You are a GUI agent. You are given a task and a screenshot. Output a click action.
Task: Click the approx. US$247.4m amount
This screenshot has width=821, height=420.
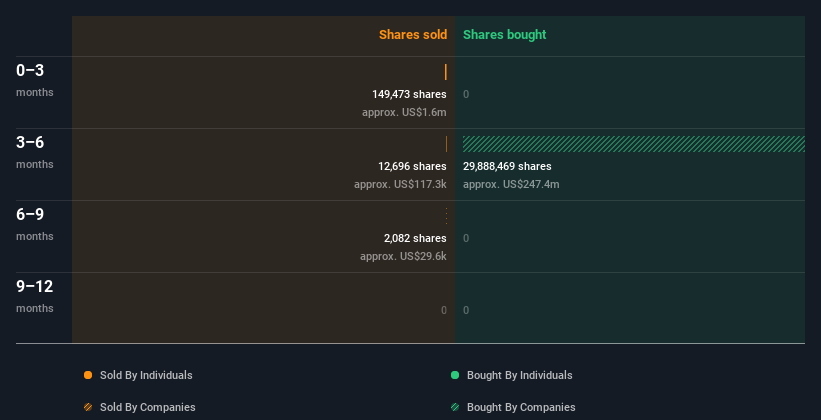click(511, 184)
